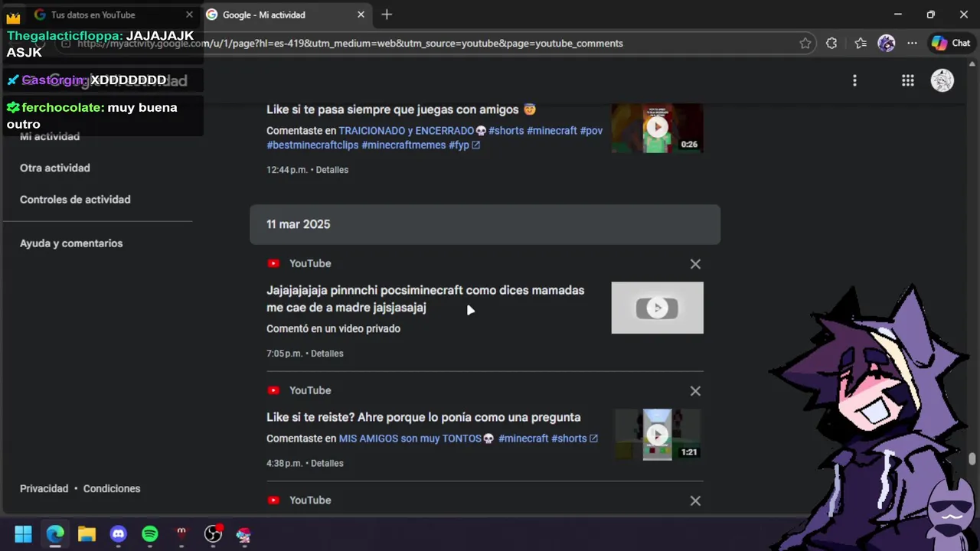
Task: Open "Ayuda y comentarios" in the sidebar
Action: point(71,243)
